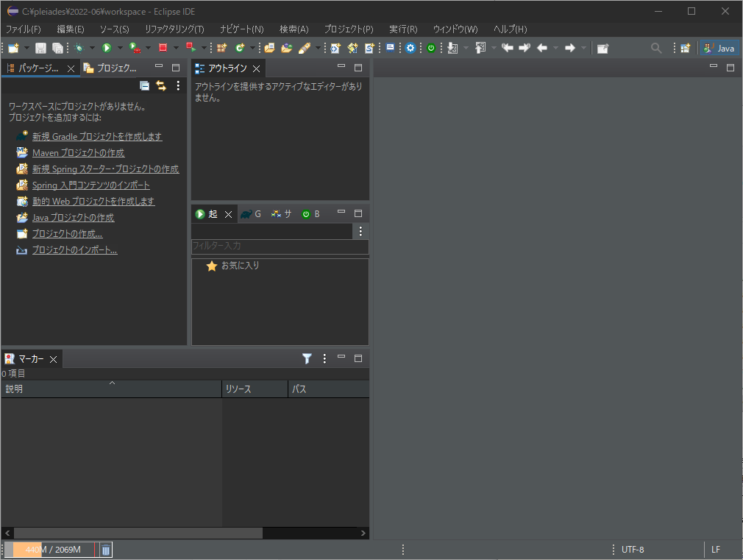Viewport: 743px width, 560px height.
Task: Open the Open Perspective icon near Java button
Action: (x=686, y=47)
